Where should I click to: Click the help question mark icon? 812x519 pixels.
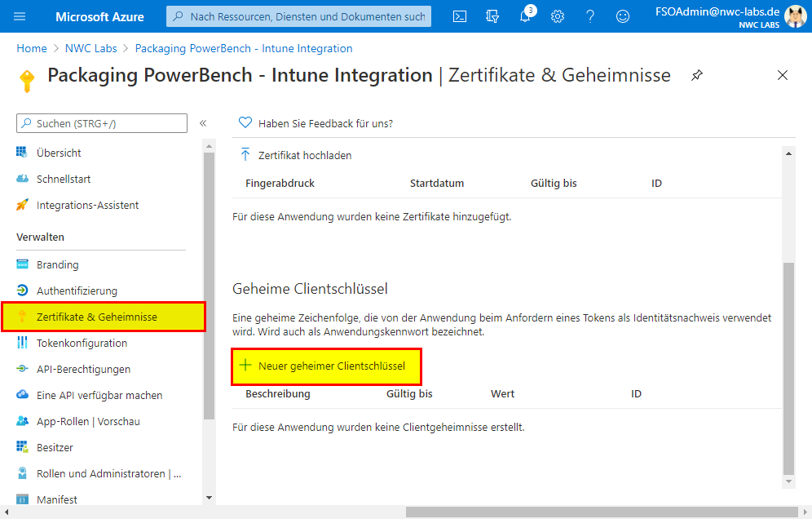coord(590,16)
